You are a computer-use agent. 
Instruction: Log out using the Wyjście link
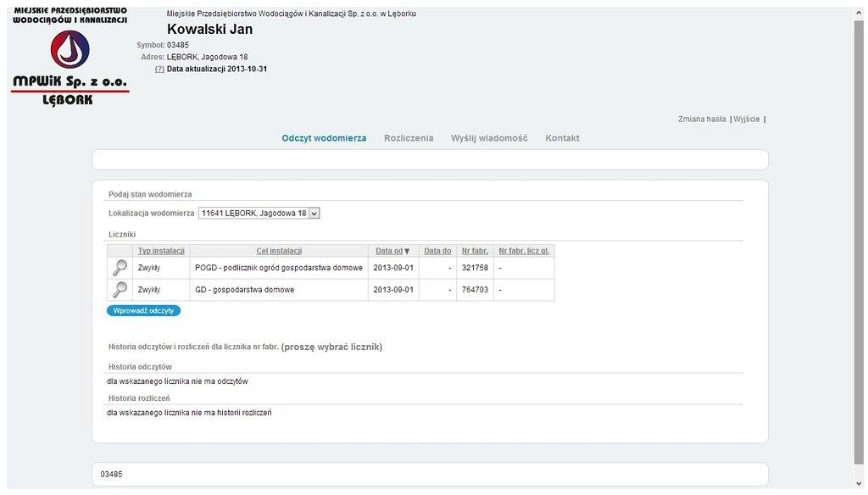point(746,120)
